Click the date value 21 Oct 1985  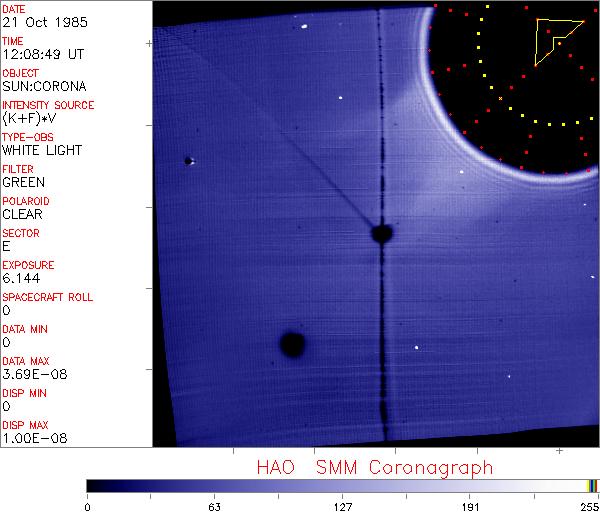tap(37, 22)
